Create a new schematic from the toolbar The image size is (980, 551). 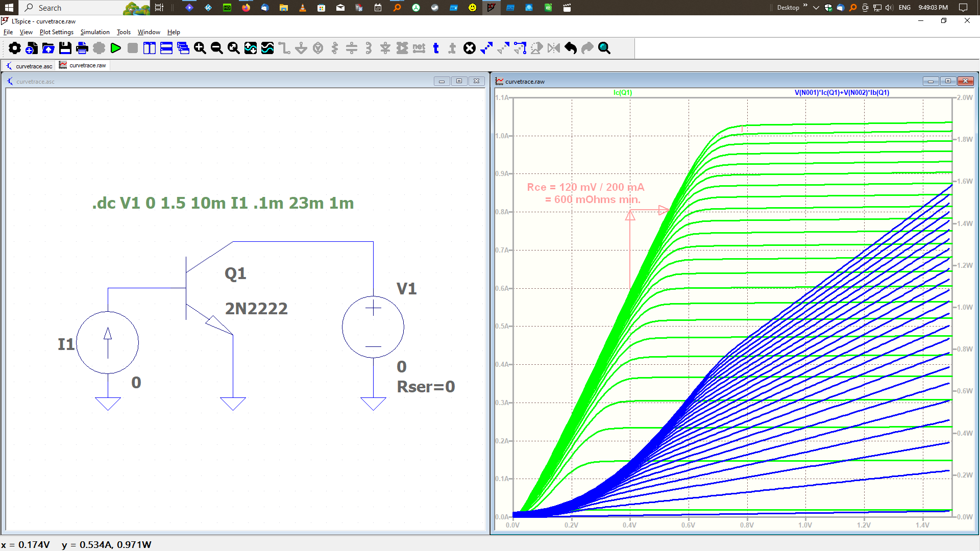pos(32,48)
